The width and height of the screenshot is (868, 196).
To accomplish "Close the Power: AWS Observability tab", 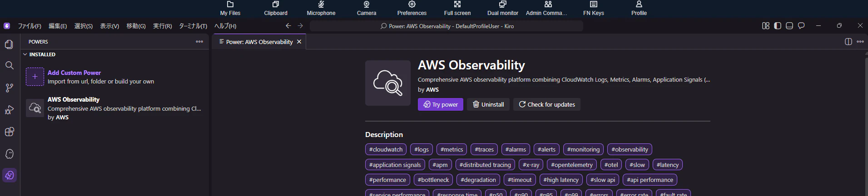I will 299,42.
